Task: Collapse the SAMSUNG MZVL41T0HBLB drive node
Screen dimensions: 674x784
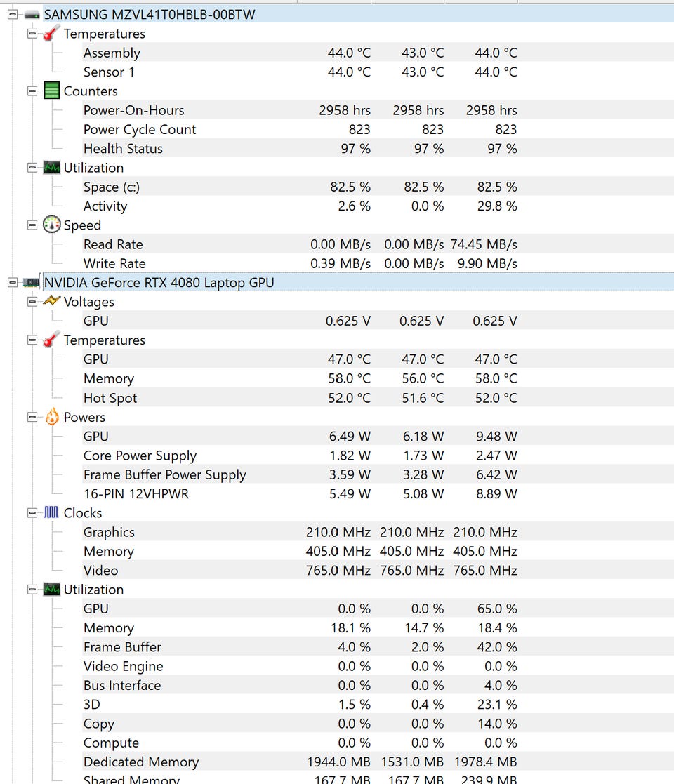Action: coord(12,14)
